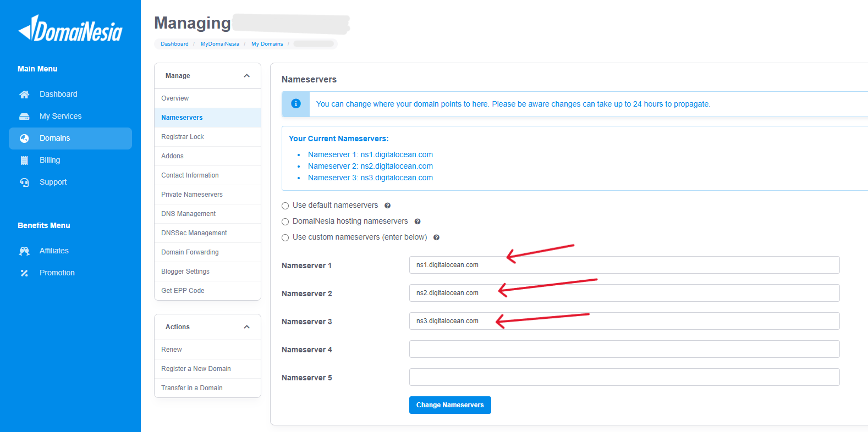Follow the My Domains breadcrumb link
This screenshot has height=432, width=868.
click(267, 44)
